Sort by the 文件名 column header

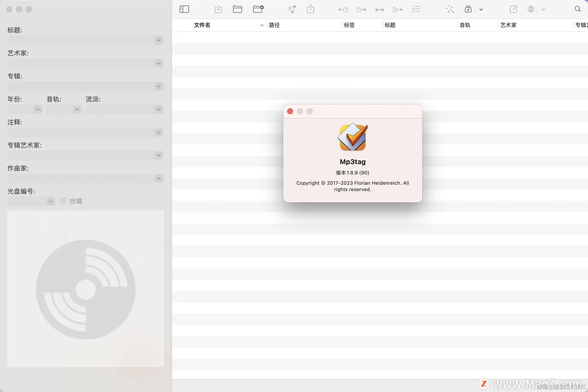click(202, 25)
